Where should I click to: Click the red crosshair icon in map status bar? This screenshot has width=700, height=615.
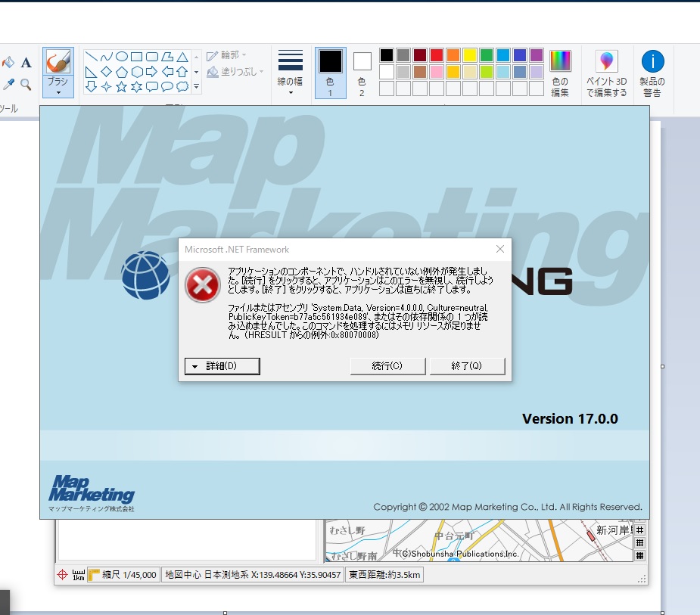click(63, 574)
